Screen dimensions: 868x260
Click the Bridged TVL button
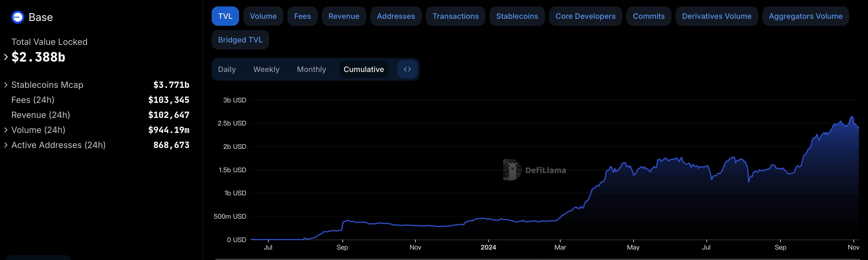(240, 40)
